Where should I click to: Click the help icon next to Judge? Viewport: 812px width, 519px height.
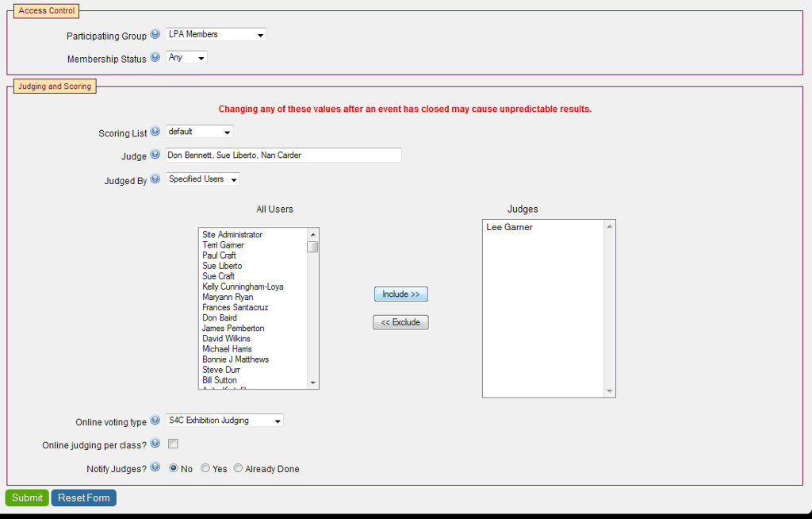pos(155,156)
